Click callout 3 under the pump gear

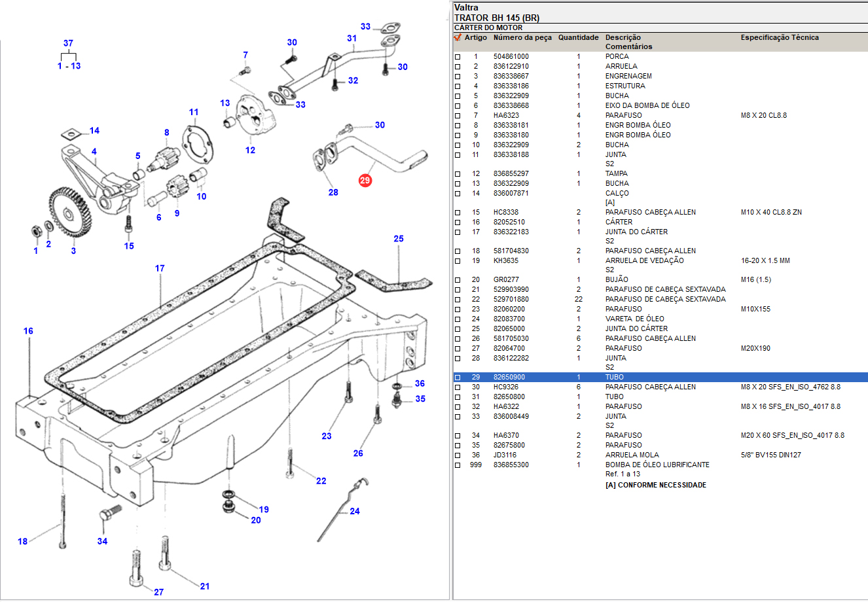pyautogui.click(x=73, y=251)
